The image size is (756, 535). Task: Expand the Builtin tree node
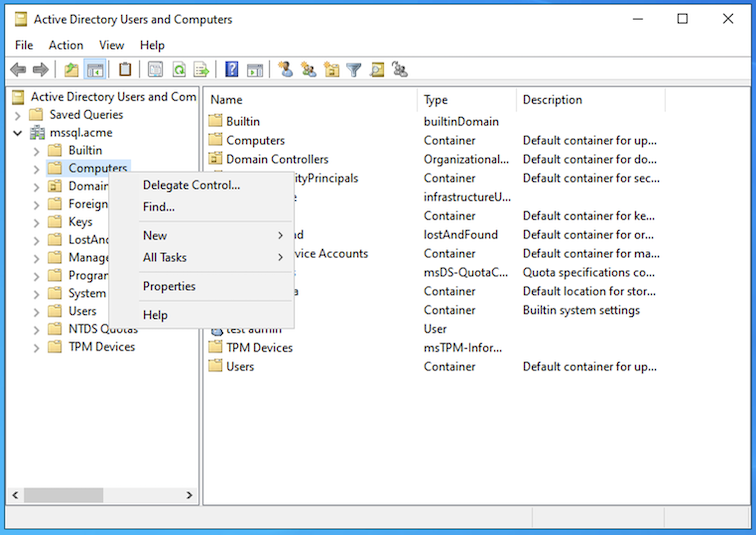click(36, 151)
